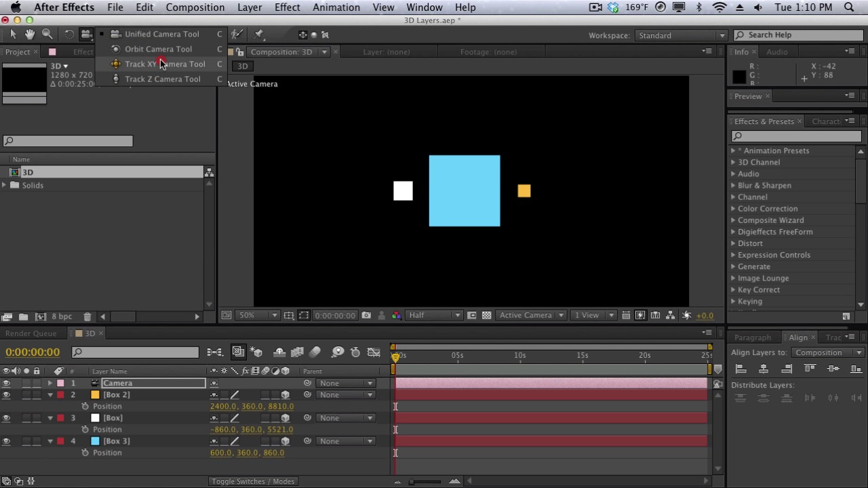Screen dimensions: 868x488
Task: Choose Track XY Camera Tool from menu
Action: [x=164, y=64]
